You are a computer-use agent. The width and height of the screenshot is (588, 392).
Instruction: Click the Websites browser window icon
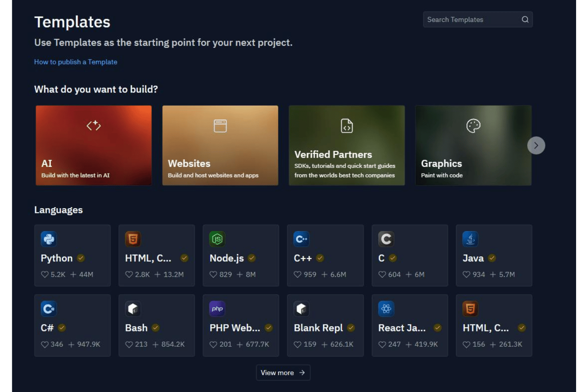[x=220, y=126]
